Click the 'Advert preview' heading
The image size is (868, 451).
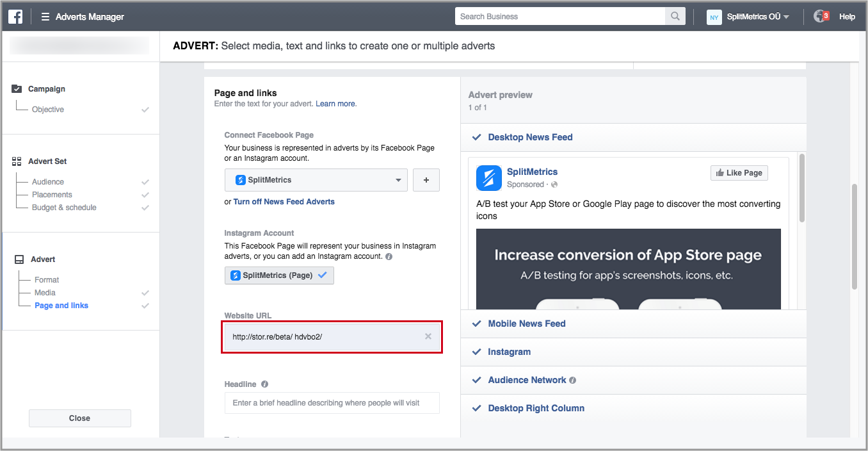coord(501,95)
